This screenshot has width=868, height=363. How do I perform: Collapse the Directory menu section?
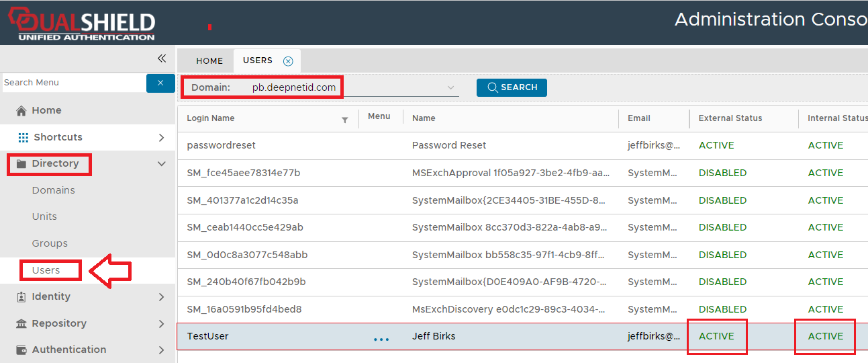(x=161, y=163)
